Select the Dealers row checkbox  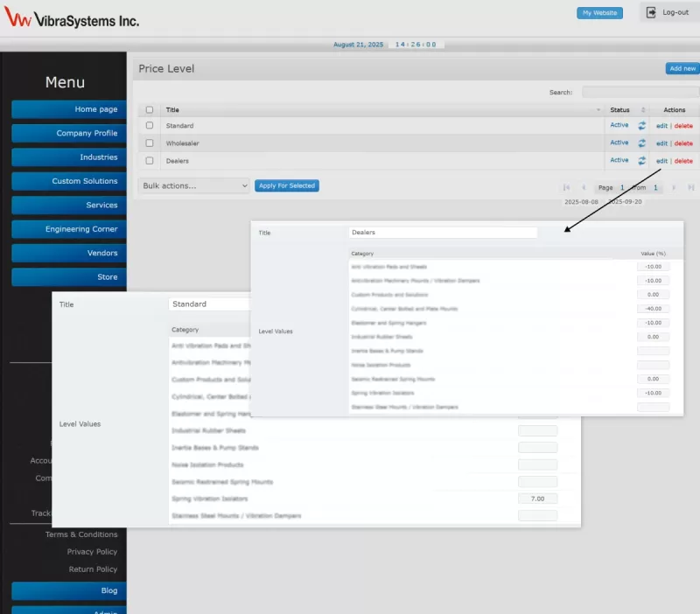pyautogui.click(x=150, y=161)
